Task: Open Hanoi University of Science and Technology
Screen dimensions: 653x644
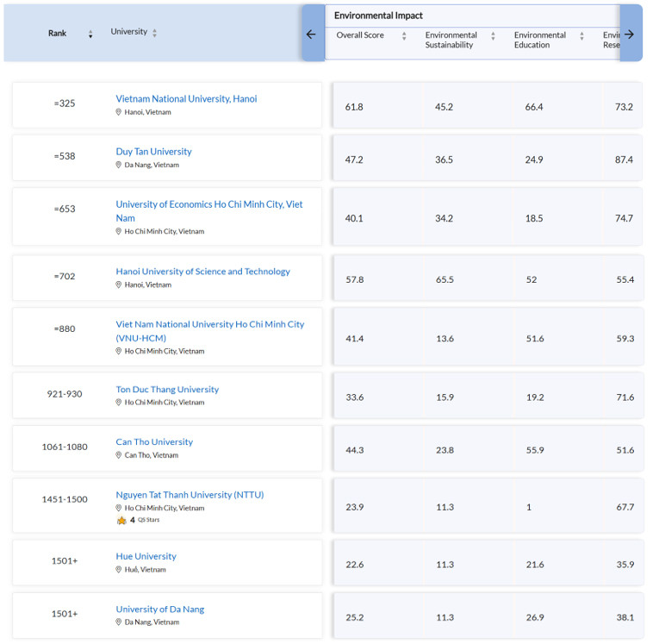Action: [202, 272]
